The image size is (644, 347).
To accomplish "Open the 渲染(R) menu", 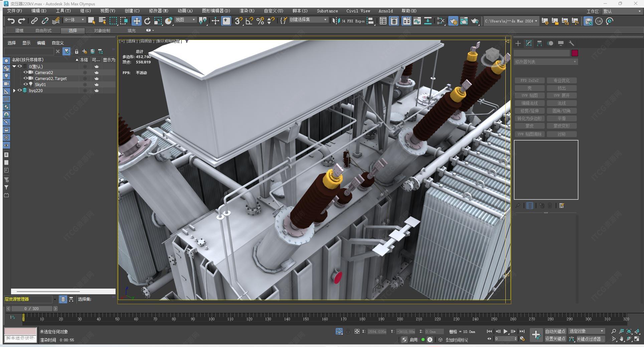I will click(x=247, y=11).
